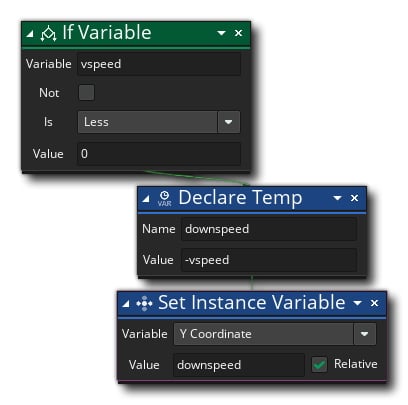Close the Set Instance Variable block
Screen dimensions: 408x405
coord(374,303)
